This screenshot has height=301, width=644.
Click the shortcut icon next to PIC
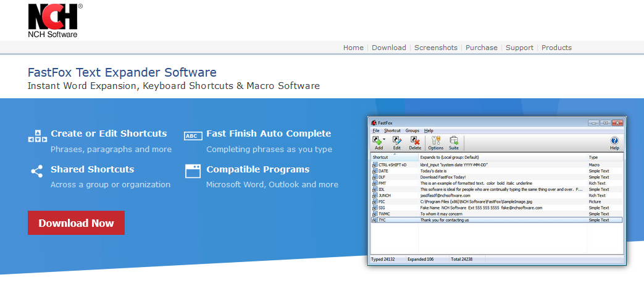(375, 201)
